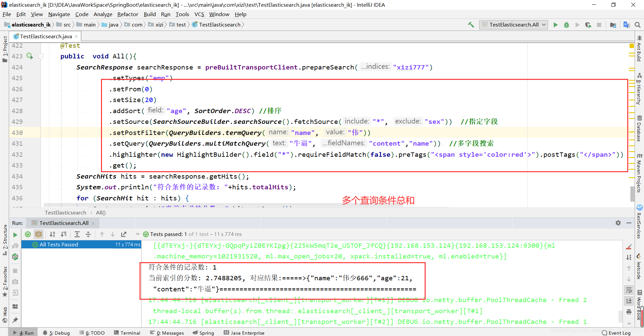Close the TestElasticsearch.All run tab

(93, 223)
